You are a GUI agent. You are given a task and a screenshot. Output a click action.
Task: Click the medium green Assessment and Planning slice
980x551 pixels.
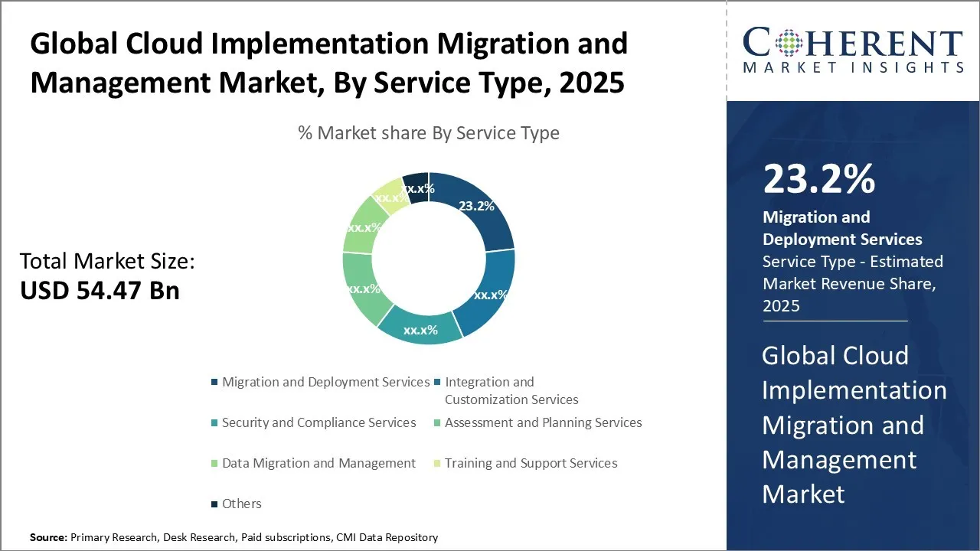360,287
